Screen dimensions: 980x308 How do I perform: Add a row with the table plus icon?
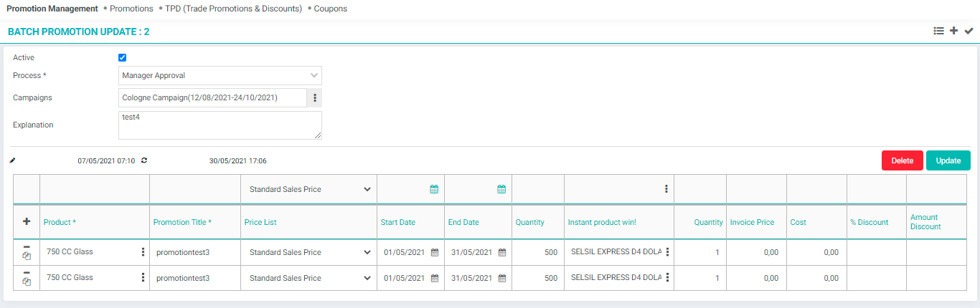tap(27, 222)
